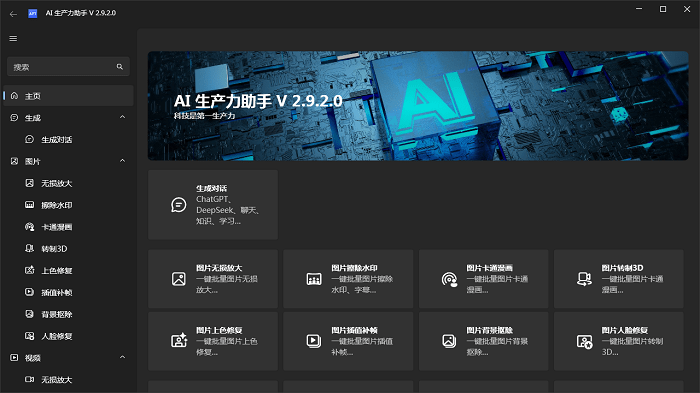This screenshot has height=393, width=700.
Task: Click the chat bubble icon on 生成对话 card
Action: click(x=179, y=205)
